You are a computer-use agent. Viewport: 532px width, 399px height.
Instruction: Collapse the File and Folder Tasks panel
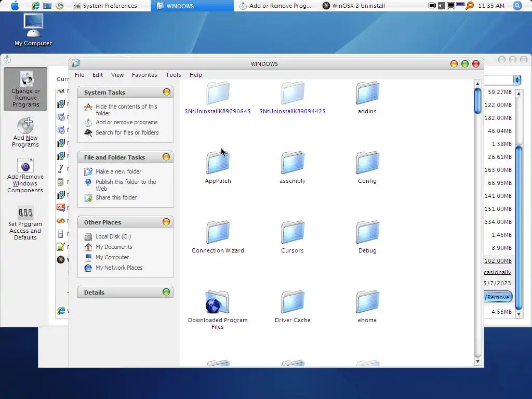(x=166, y=157)
